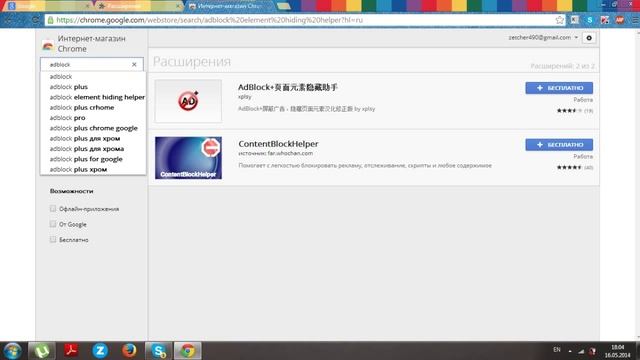Viewport: 640px width, 360px height.
Task: Reload the page with the refresh button
Action: pos(36,20)
